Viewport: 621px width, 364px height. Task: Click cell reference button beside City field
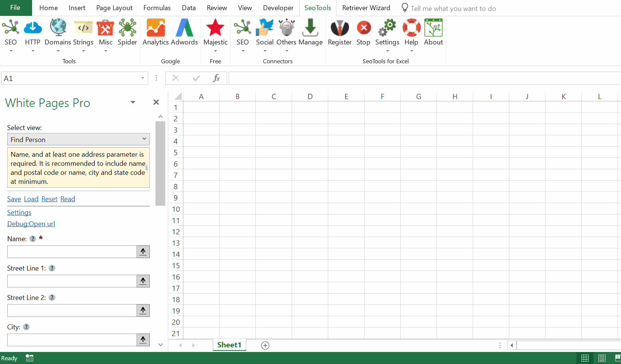[x=143, y=340]
